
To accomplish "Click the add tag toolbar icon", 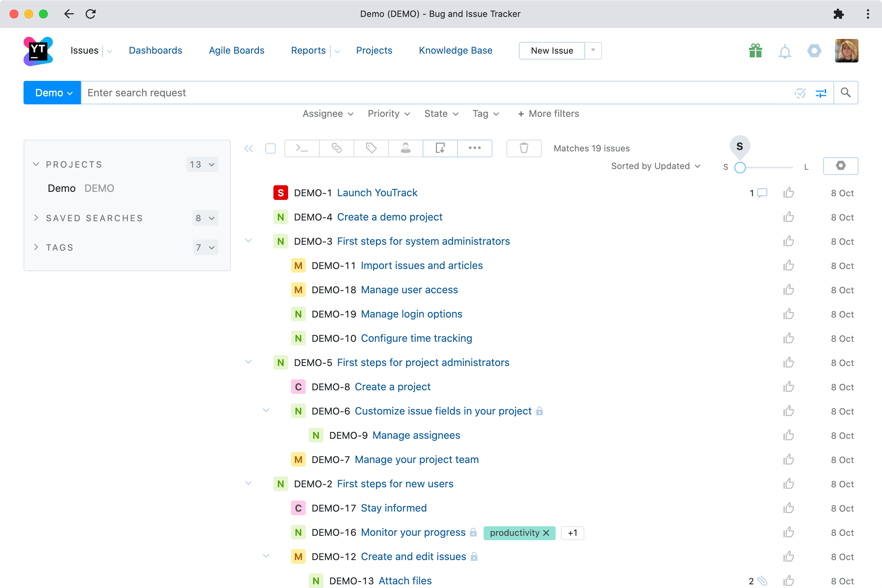I will tap(371, 148).
